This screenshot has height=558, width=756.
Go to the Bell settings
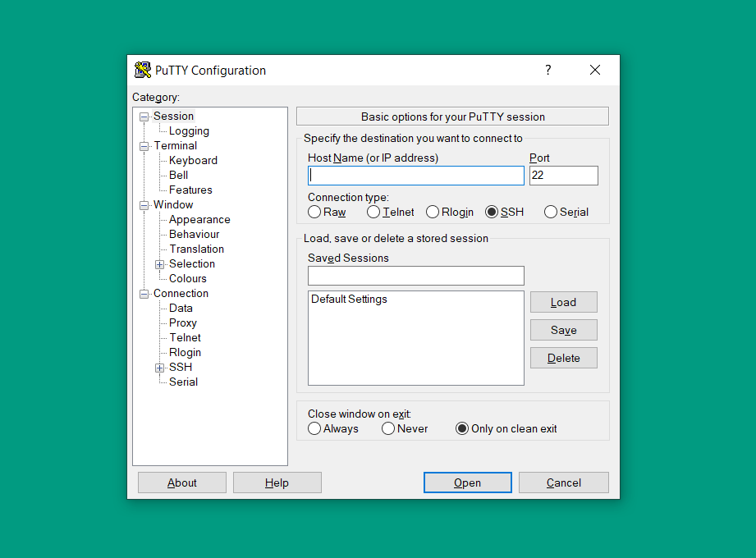[x=178, y=175]
